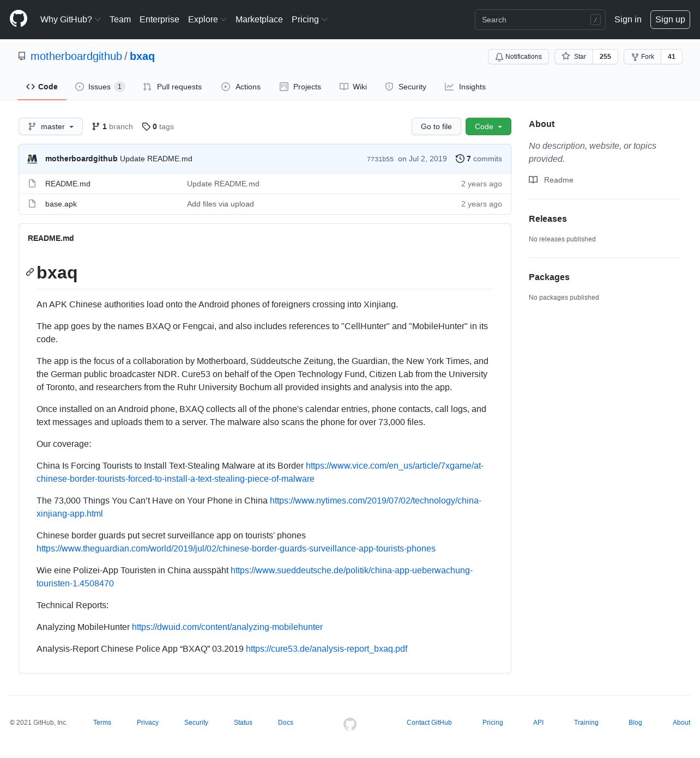Open Privacy in the footer
The width and height of the screenshot is (700, 758).
148,723
